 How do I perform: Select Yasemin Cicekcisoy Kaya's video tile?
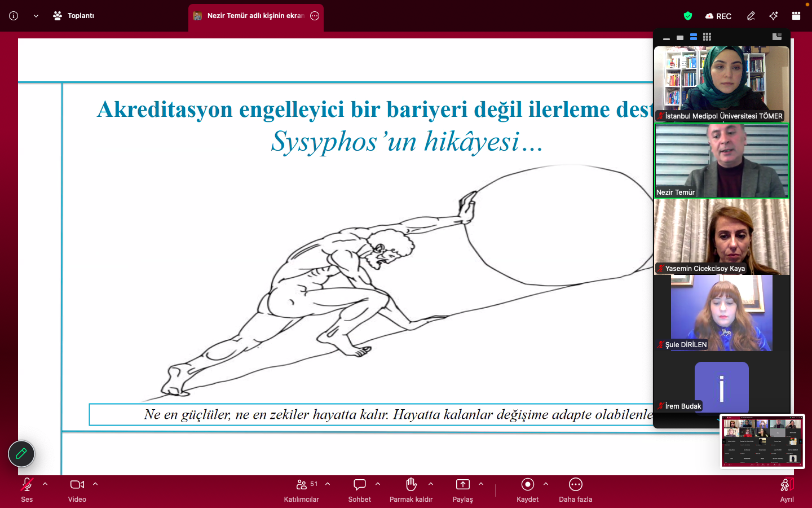click(722, 237)
